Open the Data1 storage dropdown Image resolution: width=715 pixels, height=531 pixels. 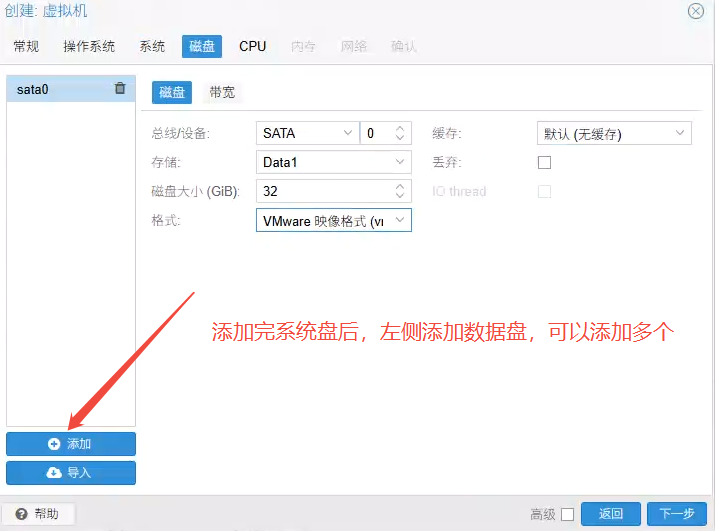(400, 162)
